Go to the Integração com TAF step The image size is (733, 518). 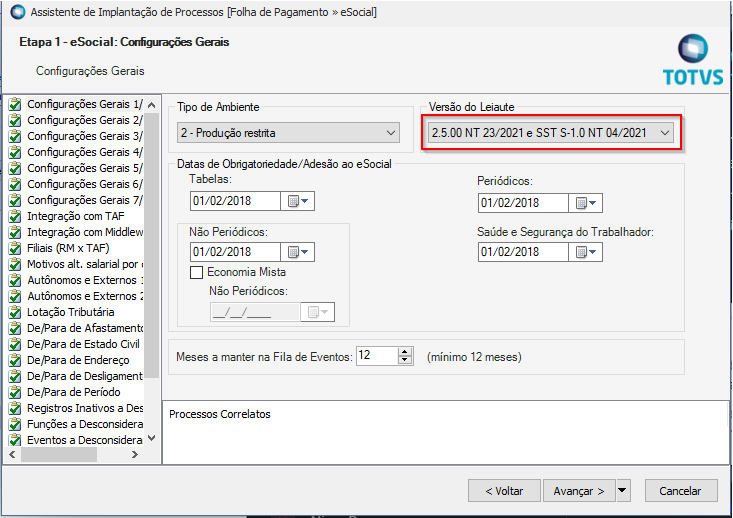tap(76, 216)
